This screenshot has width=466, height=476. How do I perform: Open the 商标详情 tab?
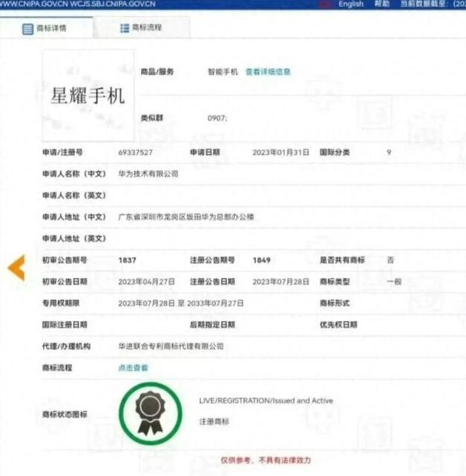tap(46, 28)
